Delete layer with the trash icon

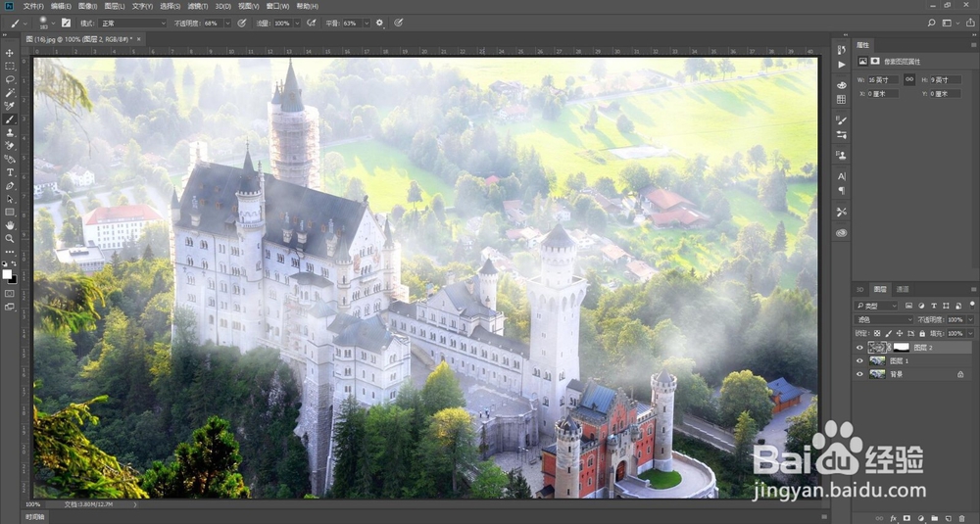(962, 518)
